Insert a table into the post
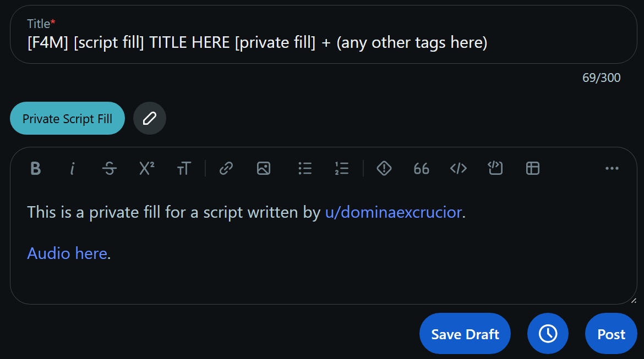 point(533,169)
